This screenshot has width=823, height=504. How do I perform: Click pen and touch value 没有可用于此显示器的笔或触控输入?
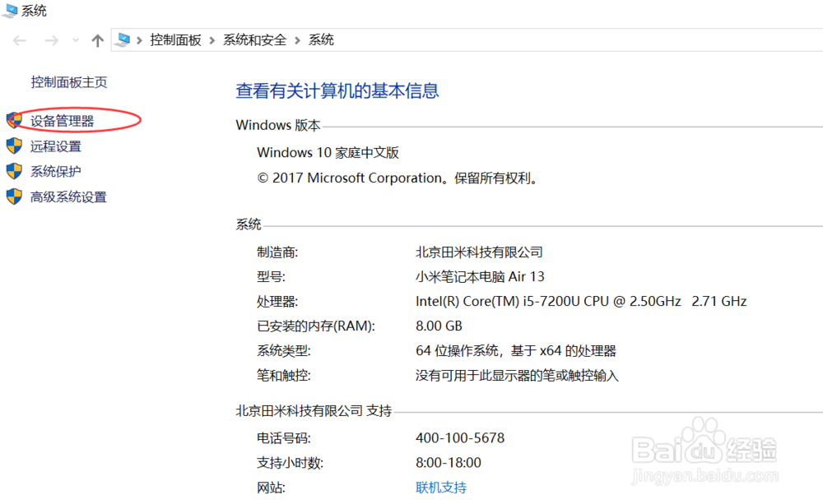517,376
